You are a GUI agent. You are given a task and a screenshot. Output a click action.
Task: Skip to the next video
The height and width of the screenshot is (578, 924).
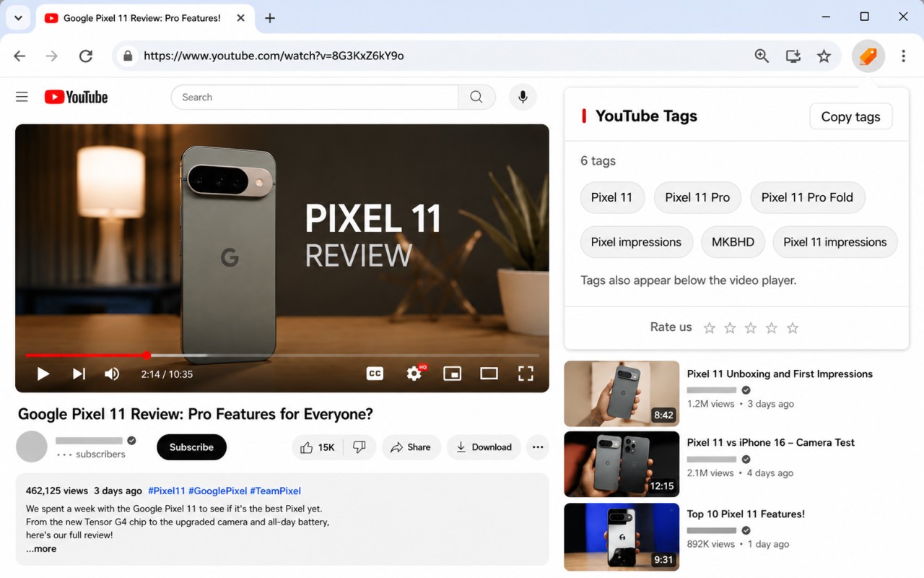[79, 374]
